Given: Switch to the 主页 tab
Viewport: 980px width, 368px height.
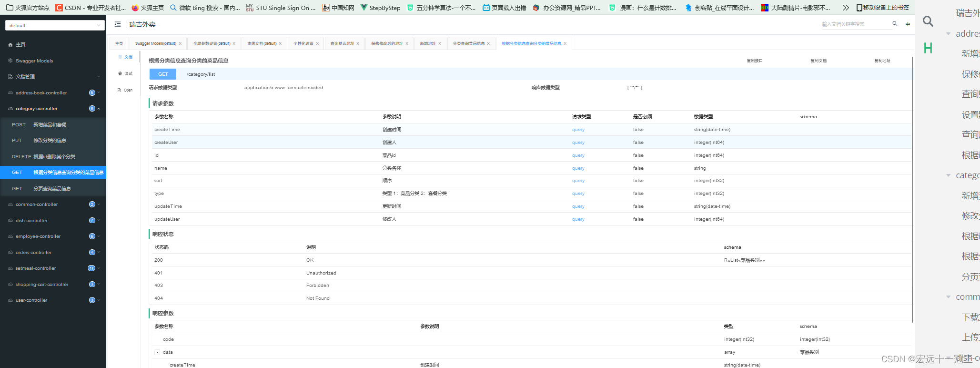Looking at the screenshot, I should tap(119, 44).
